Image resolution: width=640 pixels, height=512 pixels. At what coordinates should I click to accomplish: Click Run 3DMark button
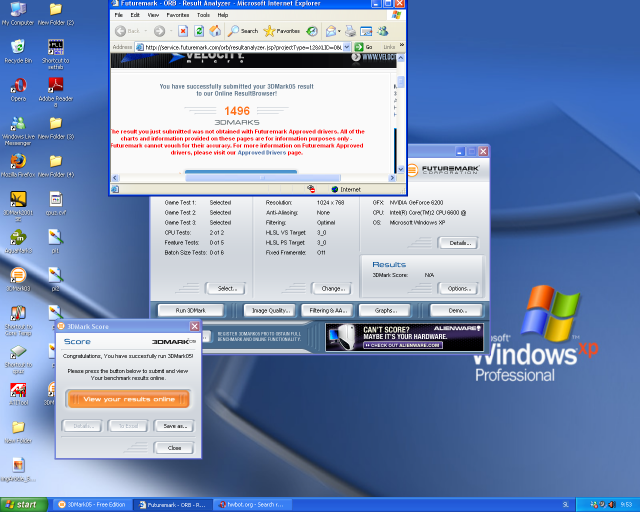191,311
